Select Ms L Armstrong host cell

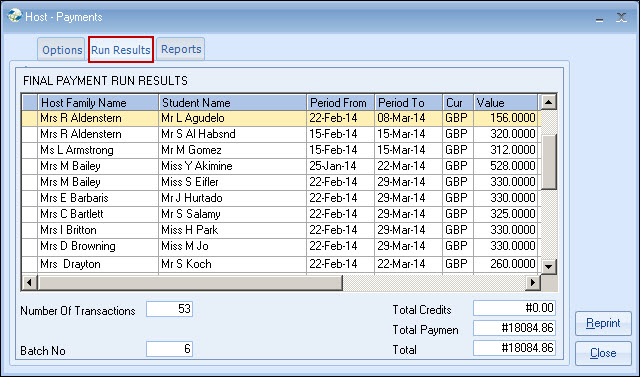tap(98, 150)
